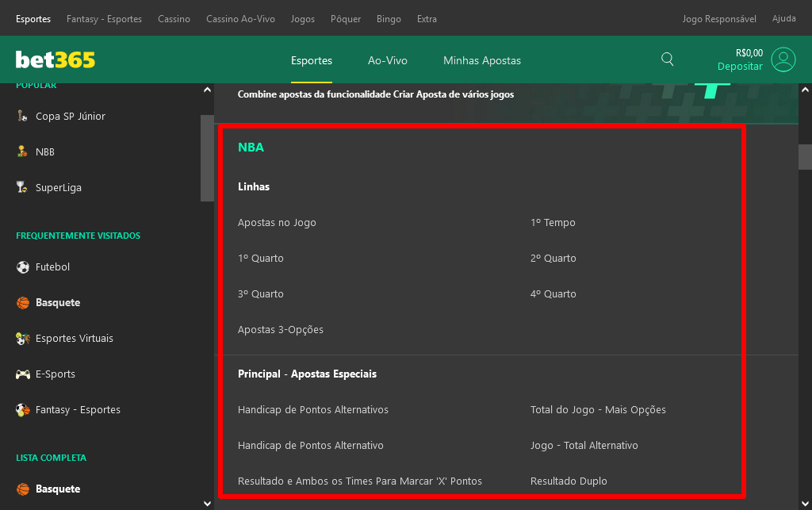Viewport: 812px width, 510px height.
Task: Open Resultado e Ambos os Times market
Action: [x=359, y=481]
